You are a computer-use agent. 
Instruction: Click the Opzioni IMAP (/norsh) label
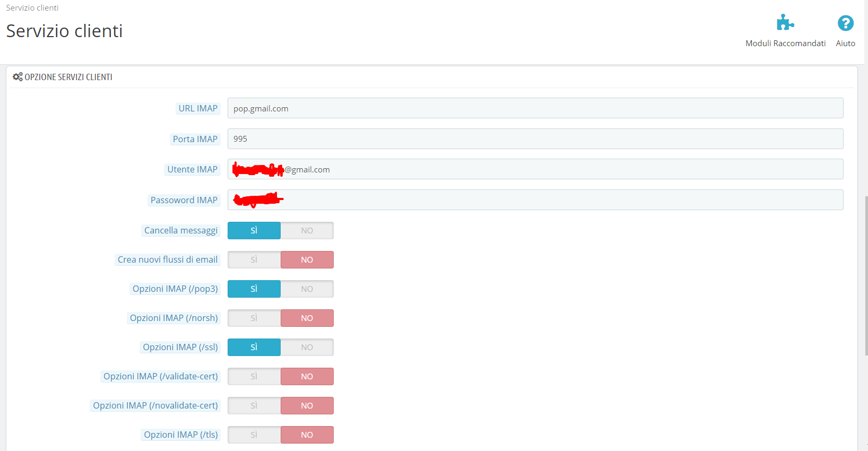(x=174, y=318)
